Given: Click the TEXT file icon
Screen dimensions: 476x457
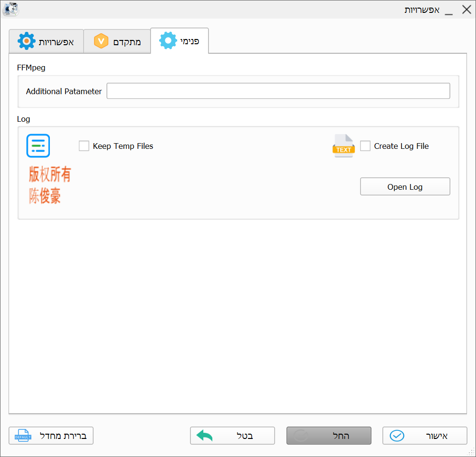Looking at the screenshot, I should click(343, 146).
